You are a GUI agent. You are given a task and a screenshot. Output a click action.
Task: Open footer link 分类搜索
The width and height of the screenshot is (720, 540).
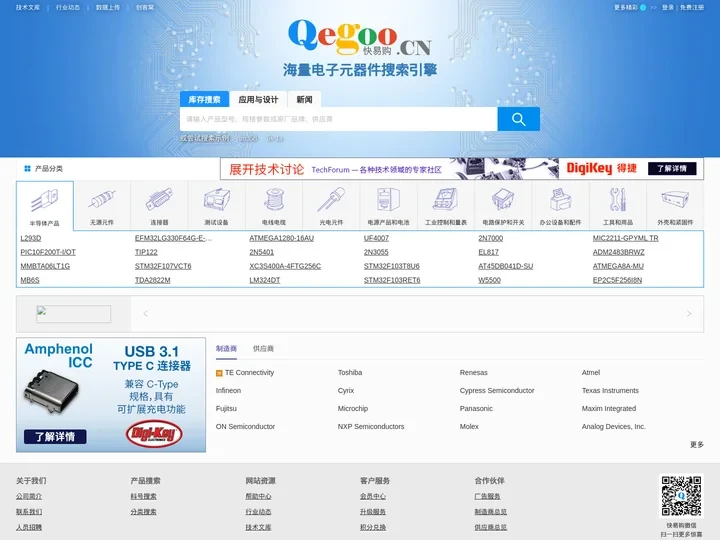(x=143, y=512)
